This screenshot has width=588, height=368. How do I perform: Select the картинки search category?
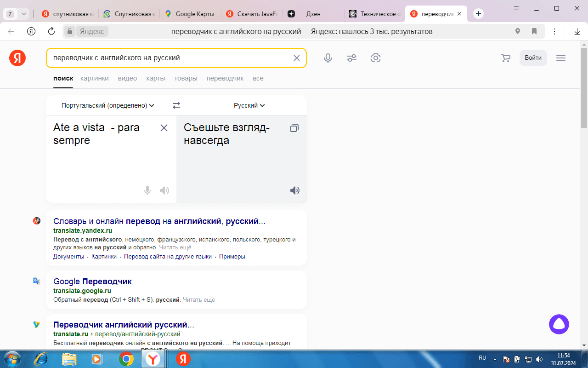(95, 78)
